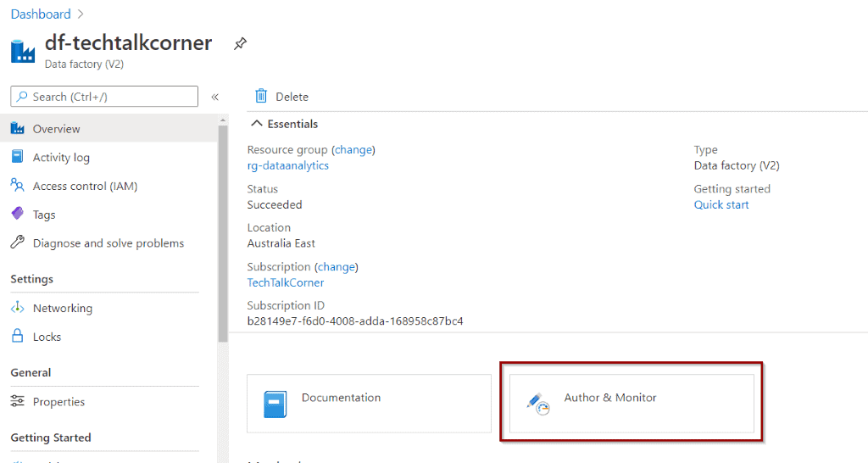The height and width of the screenshot is (463, 868).
Task: Change the Subscription via change link
Action: point(337,267)
